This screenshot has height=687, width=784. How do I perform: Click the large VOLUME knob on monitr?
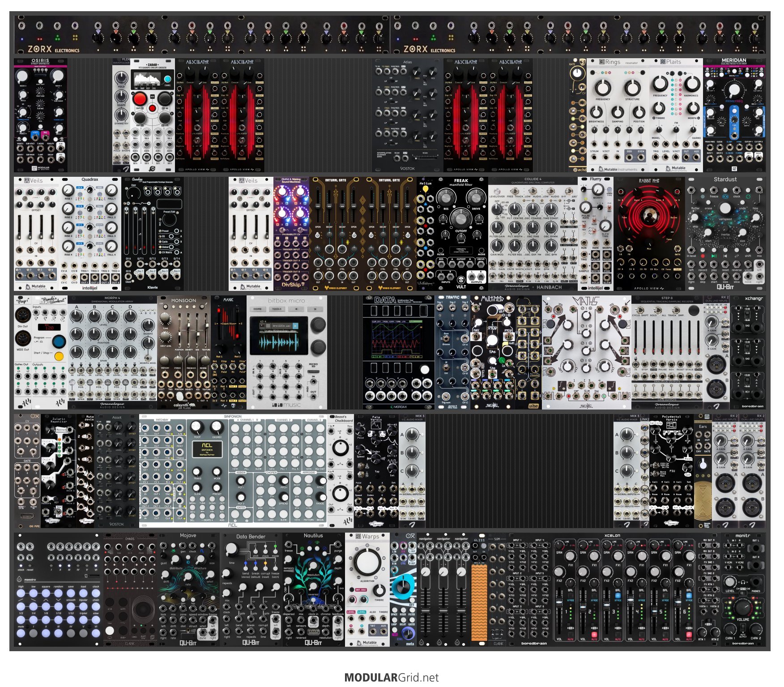click(743, 607)
